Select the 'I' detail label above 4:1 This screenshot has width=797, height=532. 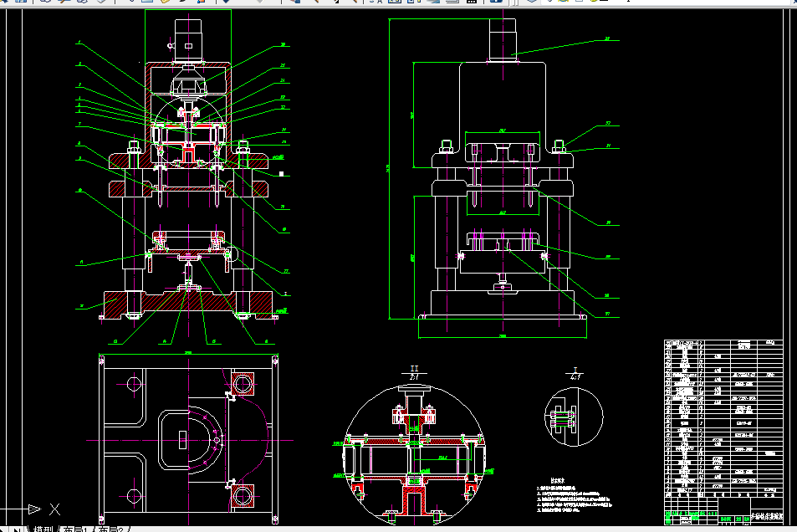point(575,370)
